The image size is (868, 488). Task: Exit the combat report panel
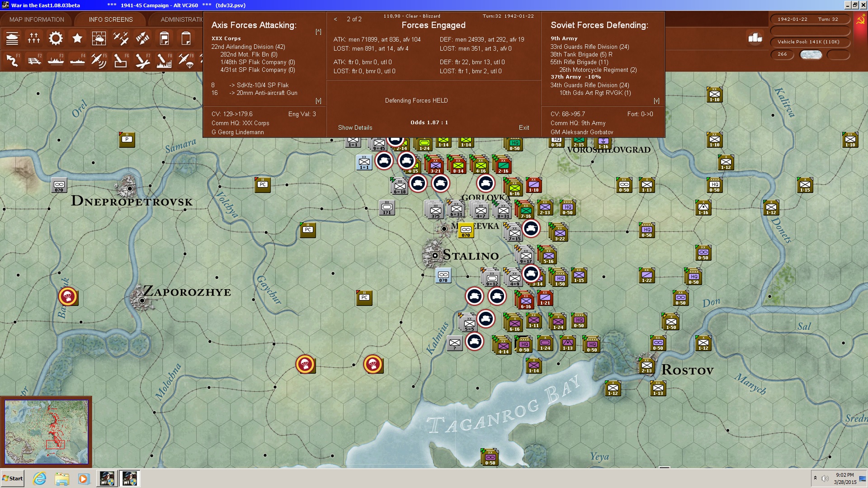pyautogui.click(x=524, y=127)
